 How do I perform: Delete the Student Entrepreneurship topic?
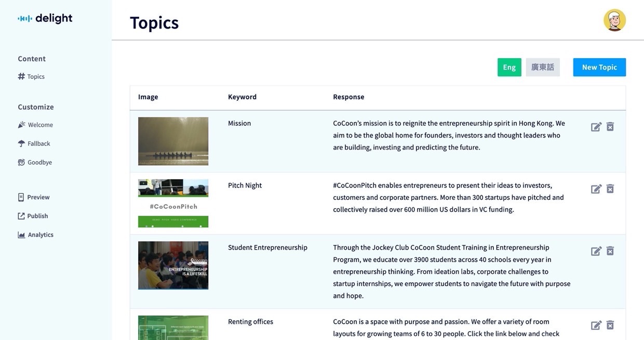coord(610,251)
